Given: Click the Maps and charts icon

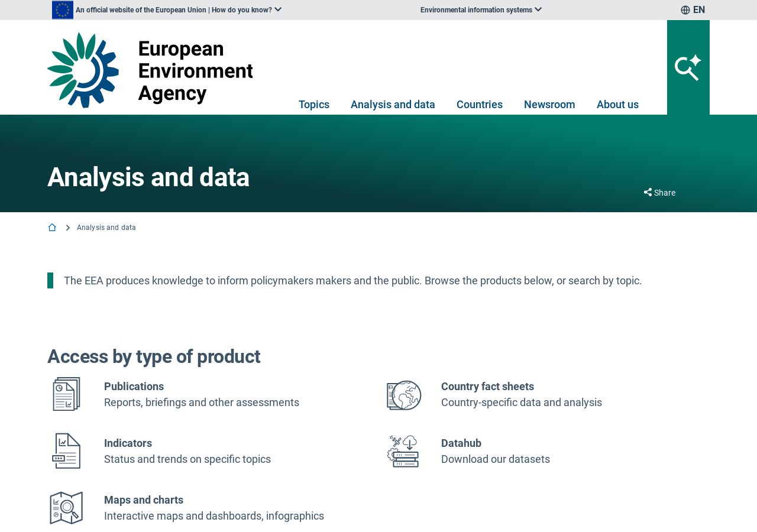Looking at the screenshot, I should (66, 508).
